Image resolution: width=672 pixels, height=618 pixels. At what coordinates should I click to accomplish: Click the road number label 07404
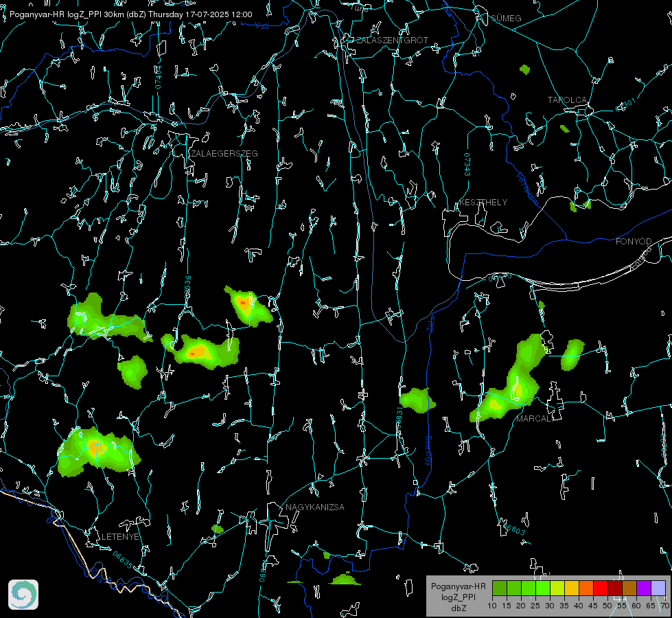(x=159, y=77)
